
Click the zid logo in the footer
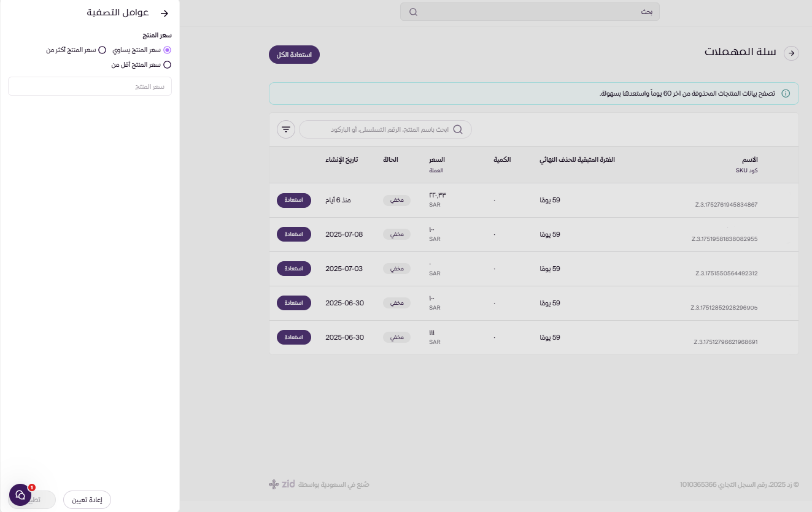[x=282, y=484]
